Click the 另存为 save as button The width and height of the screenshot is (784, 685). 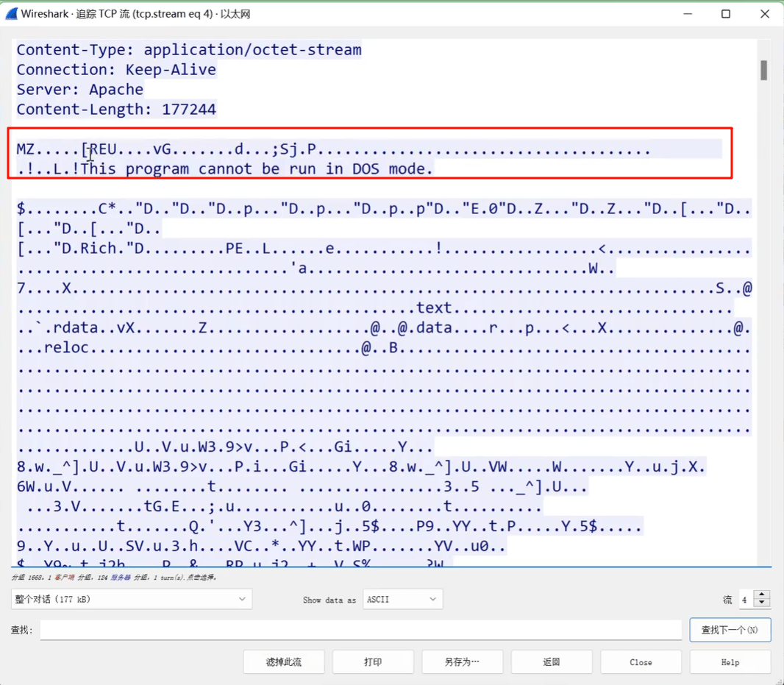coord(462,662)
